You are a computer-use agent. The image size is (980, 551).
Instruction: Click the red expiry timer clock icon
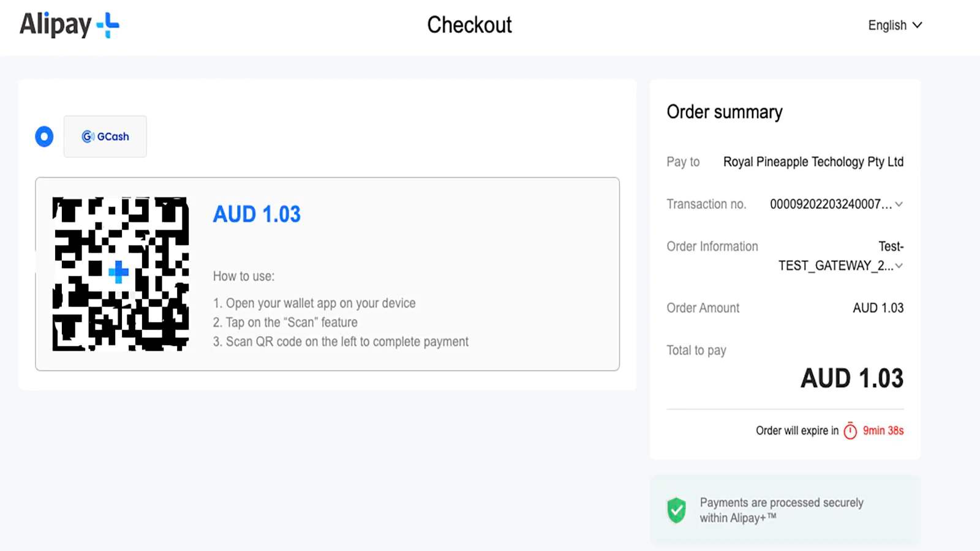coord(850,430)
